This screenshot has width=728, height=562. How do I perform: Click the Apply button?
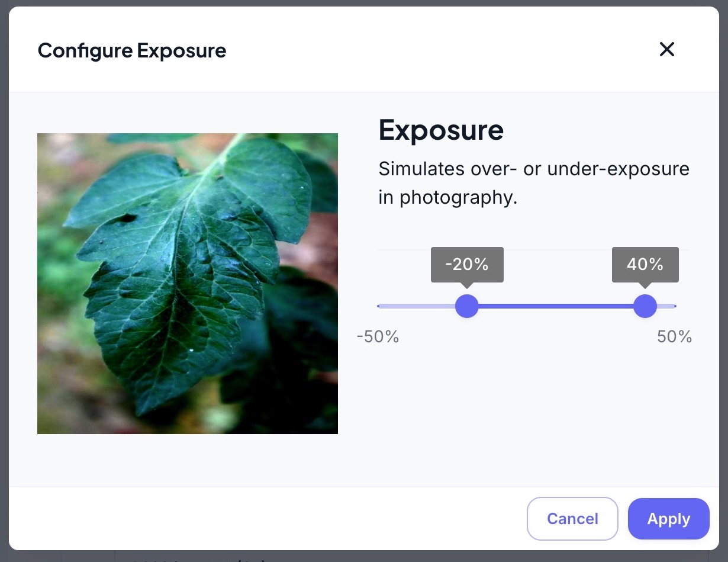coord(668,519)
